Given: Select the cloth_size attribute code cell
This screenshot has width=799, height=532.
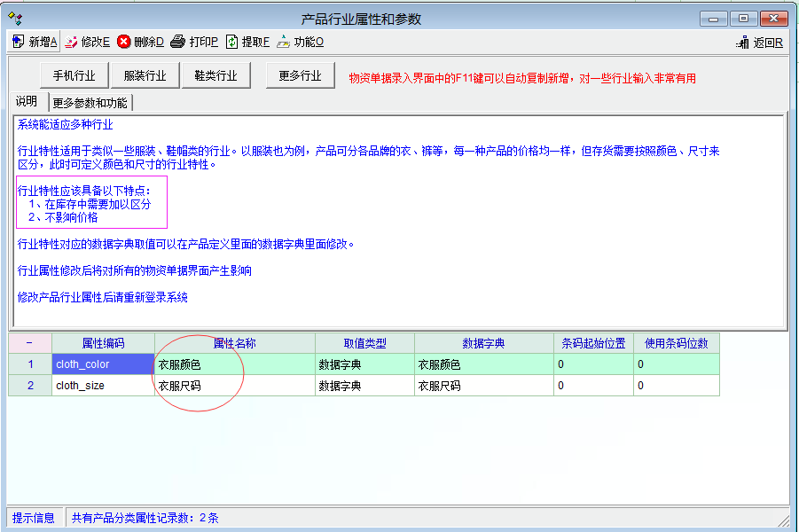Looking at the screenshot, I should pos(103,386).
